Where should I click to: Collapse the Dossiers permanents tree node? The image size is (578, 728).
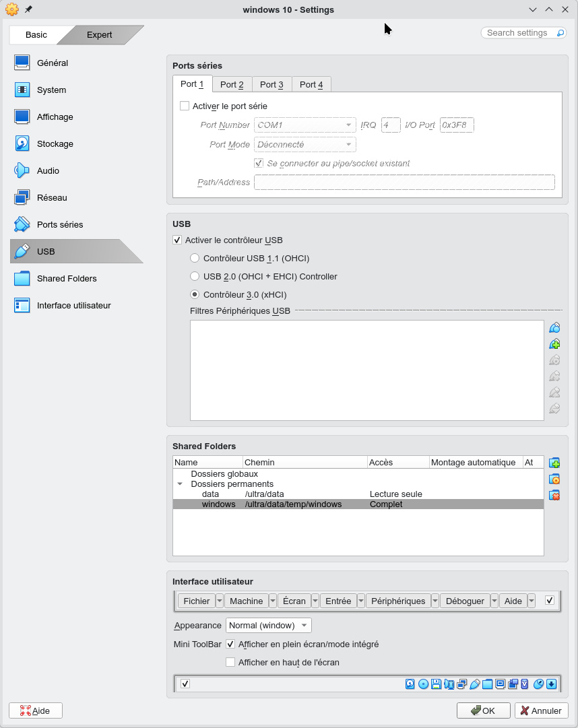pos(180,484)
